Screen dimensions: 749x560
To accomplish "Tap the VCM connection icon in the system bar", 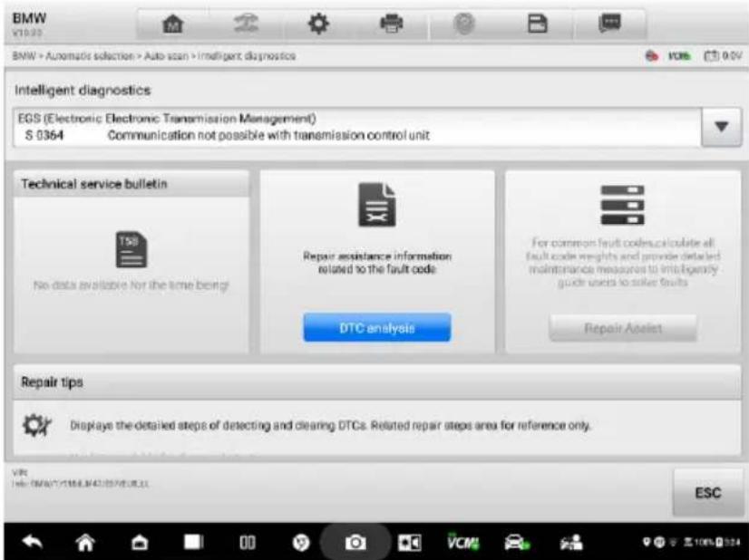I will (x=462, y=541).
